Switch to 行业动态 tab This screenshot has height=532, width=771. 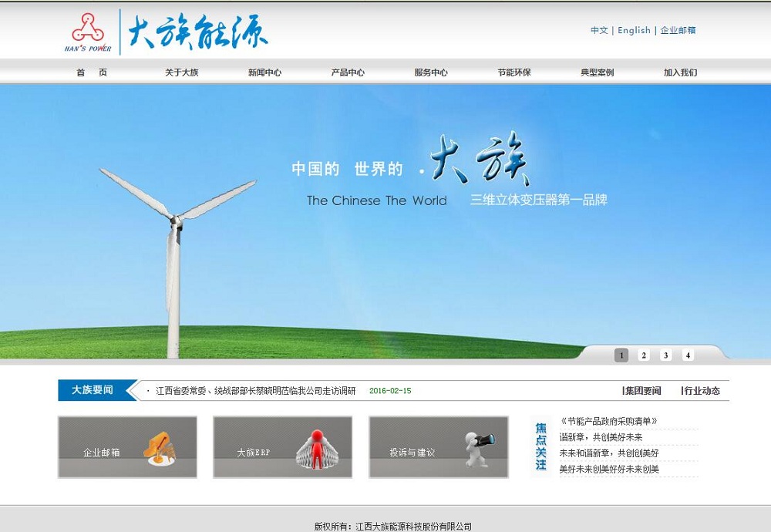tap(701, 391)
